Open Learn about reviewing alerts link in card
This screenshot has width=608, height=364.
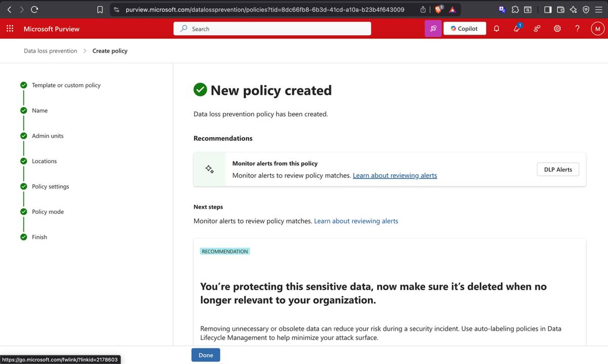(x=395, y=175)
